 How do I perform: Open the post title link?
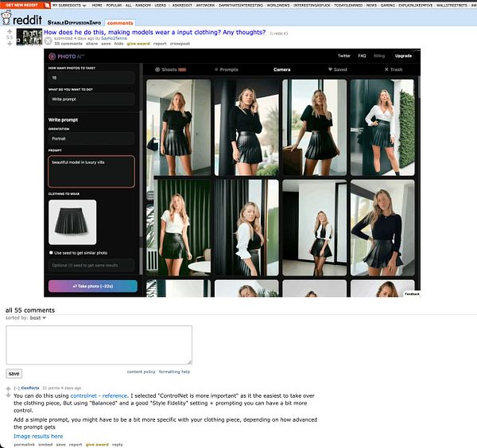[x=154, y=33]
